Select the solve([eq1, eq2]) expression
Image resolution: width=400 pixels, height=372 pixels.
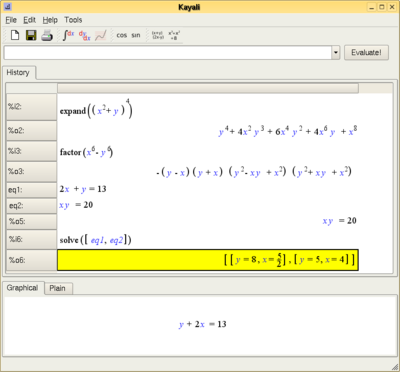(95, 240)
